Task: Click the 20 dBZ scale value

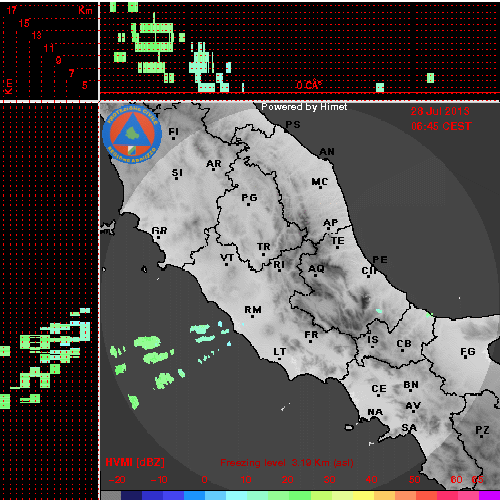Action: point(288,480)
